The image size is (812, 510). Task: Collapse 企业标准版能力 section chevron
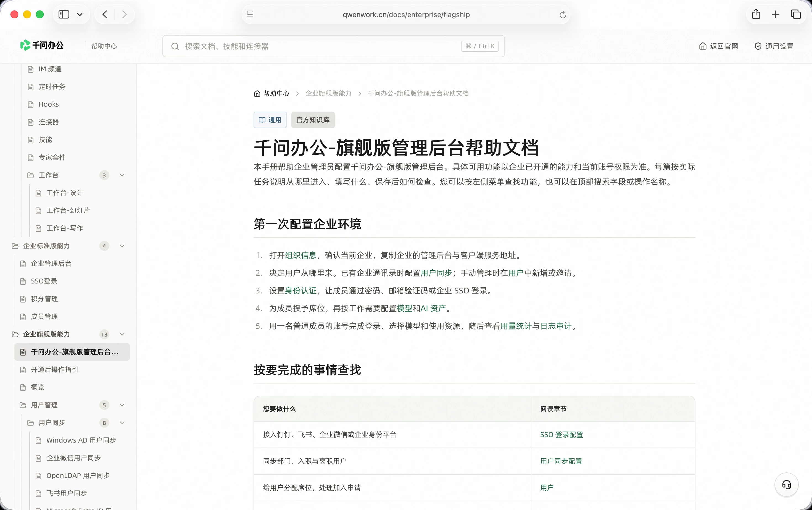click(122, 246)
